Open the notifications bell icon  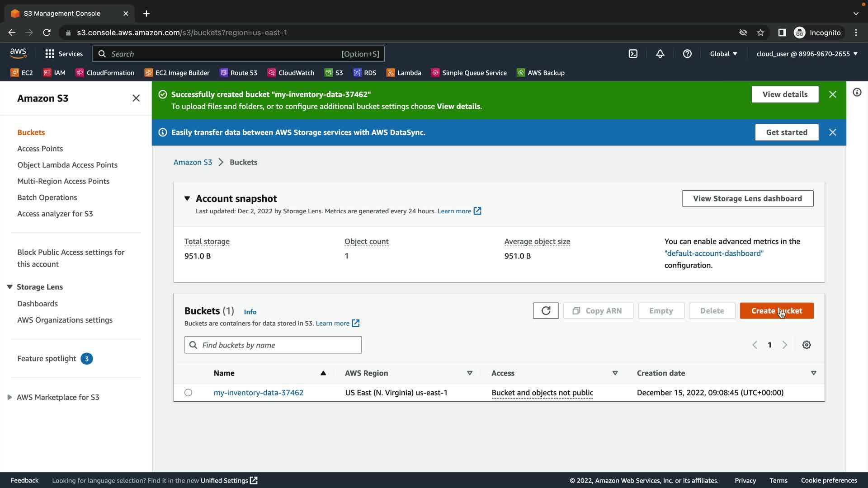(660, 54)
